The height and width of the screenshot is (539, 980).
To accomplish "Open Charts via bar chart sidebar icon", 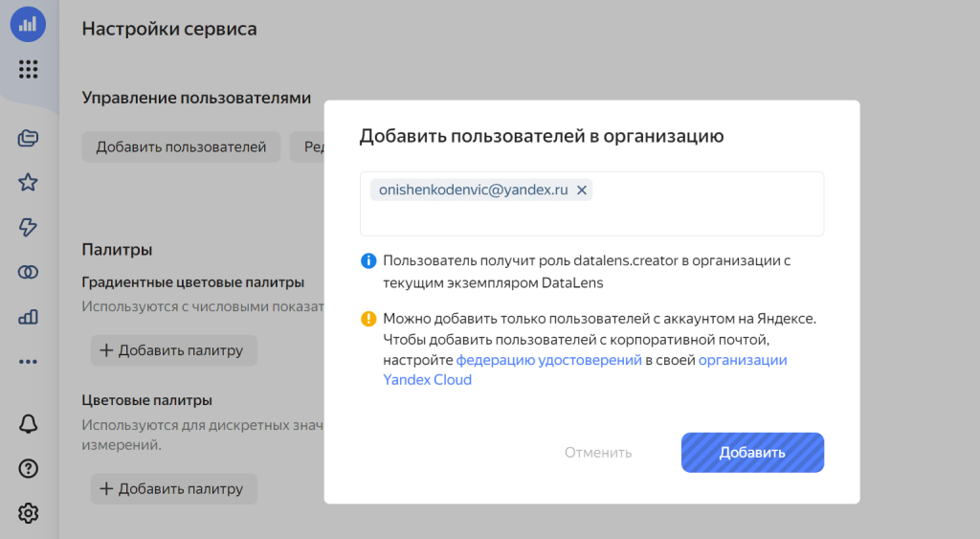I will pyautogui.click(x=28, y=317).
